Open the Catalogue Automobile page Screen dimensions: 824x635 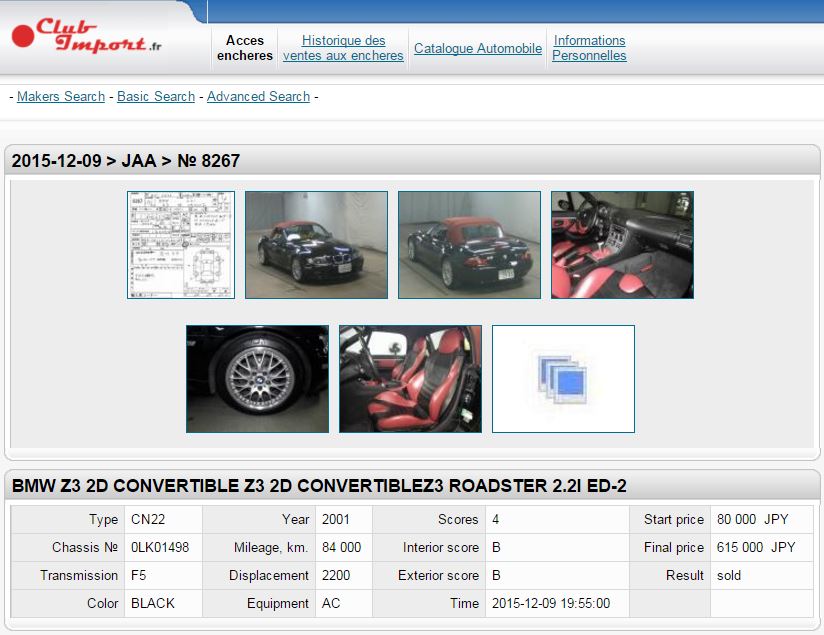point(478,48)
